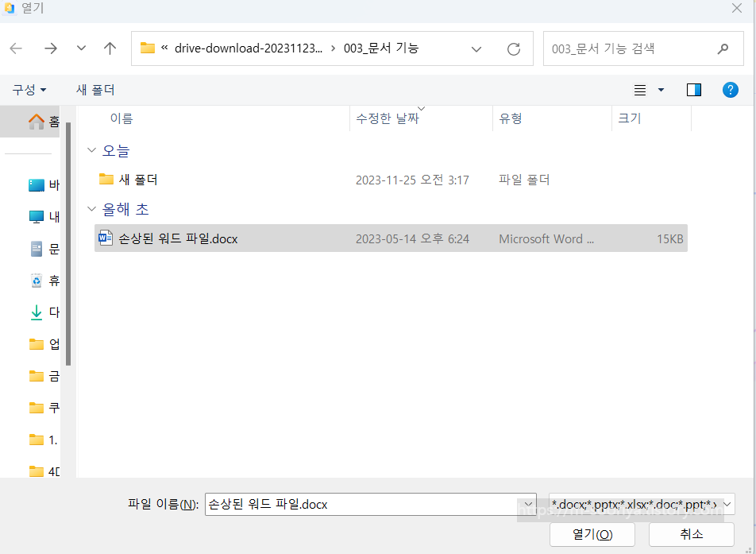Open the 구성 menu
Image resolution: width=756 pixels, height=554 pixels.
click(x=29, y=90)
